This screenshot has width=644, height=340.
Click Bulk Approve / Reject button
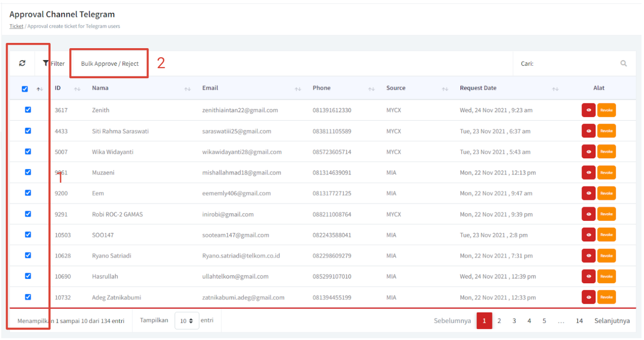(110, 64)
